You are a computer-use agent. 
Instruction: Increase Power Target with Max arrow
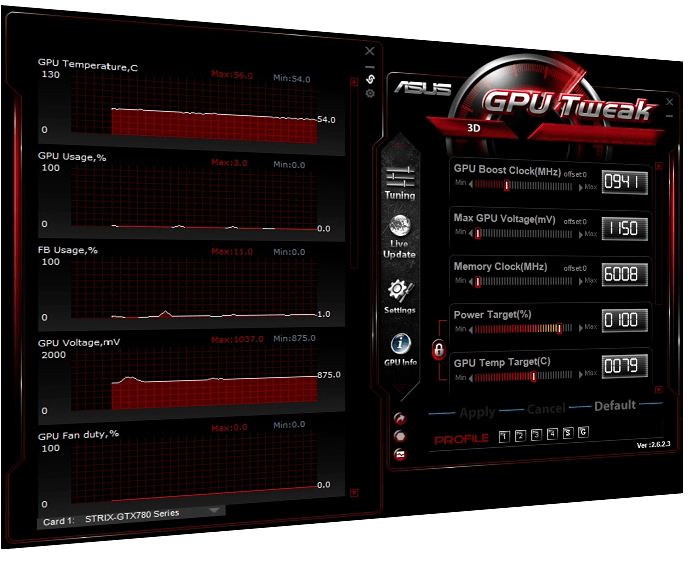[x=581, y=328]
